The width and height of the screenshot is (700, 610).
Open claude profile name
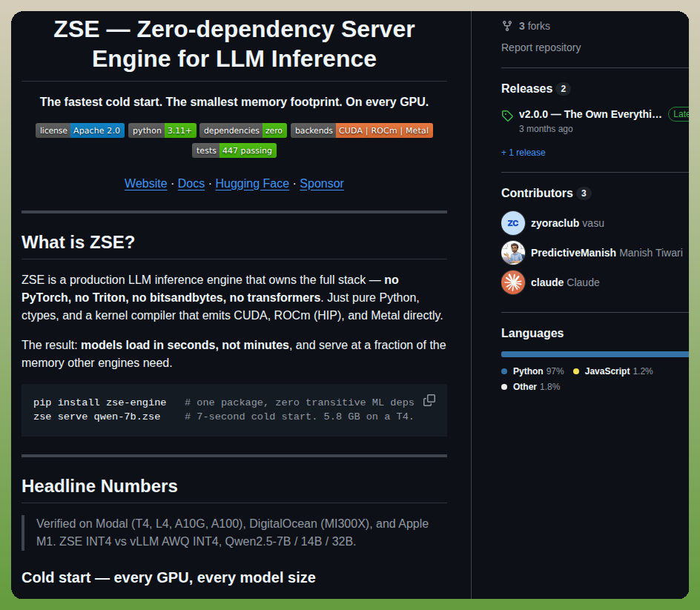tap(547, 282)
